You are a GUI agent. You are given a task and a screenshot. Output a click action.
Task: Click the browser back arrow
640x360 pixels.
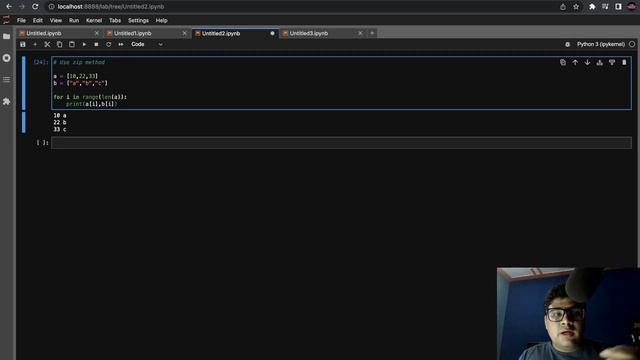click(x=9, y=7)
